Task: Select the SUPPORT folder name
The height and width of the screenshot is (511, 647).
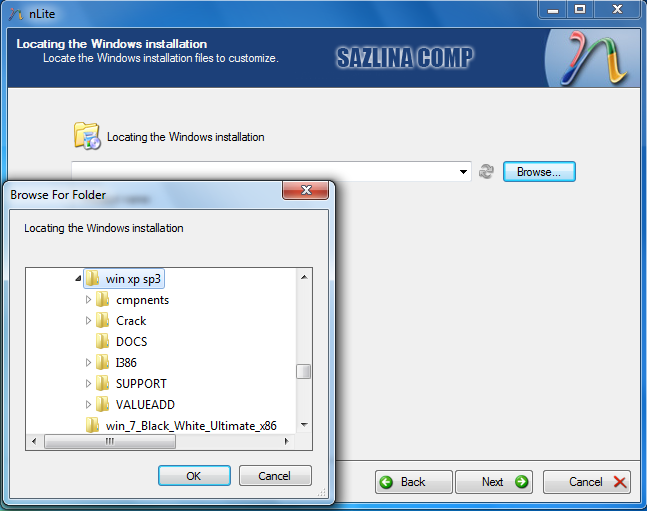Action: (x=141, y=384)
